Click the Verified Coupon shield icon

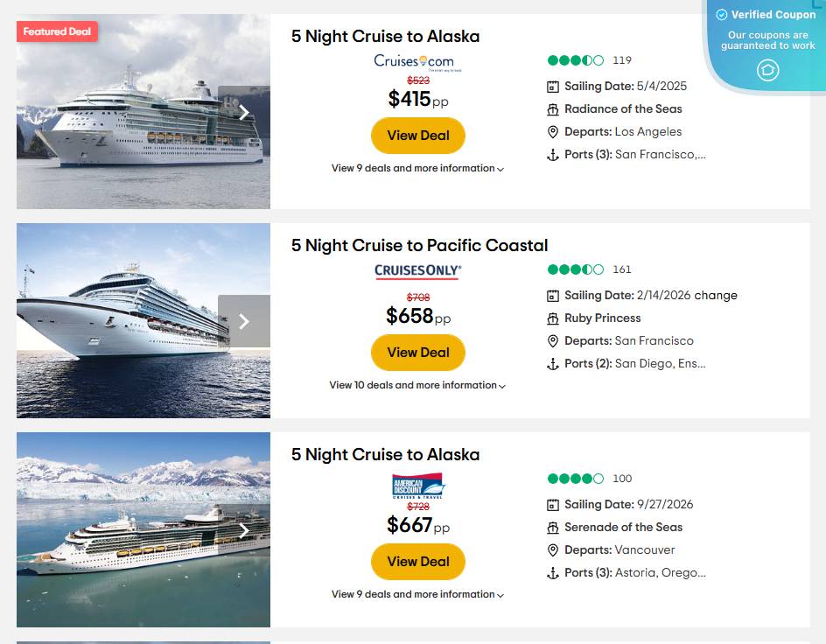[x=767, y=70]
